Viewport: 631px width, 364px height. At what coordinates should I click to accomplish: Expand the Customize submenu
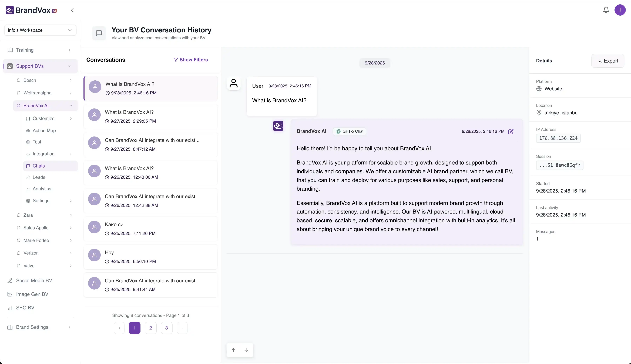71,118
